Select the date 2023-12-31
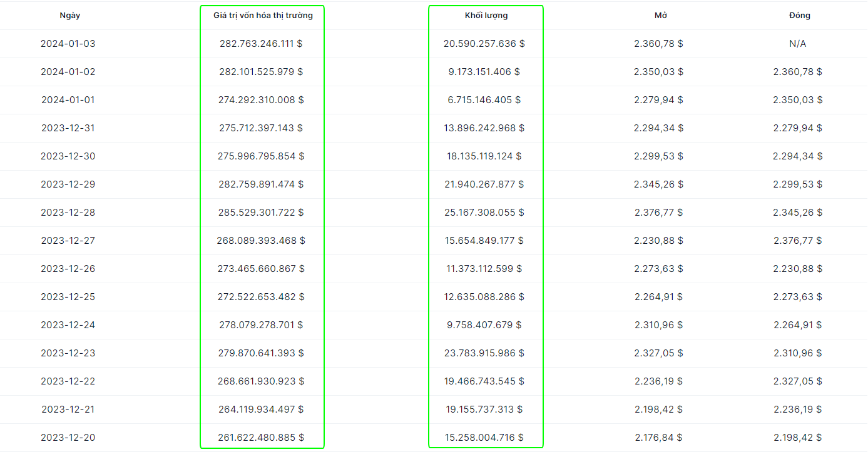Image resolution: width=868 pixels, height=452 pixels. (x=68, y=128)
